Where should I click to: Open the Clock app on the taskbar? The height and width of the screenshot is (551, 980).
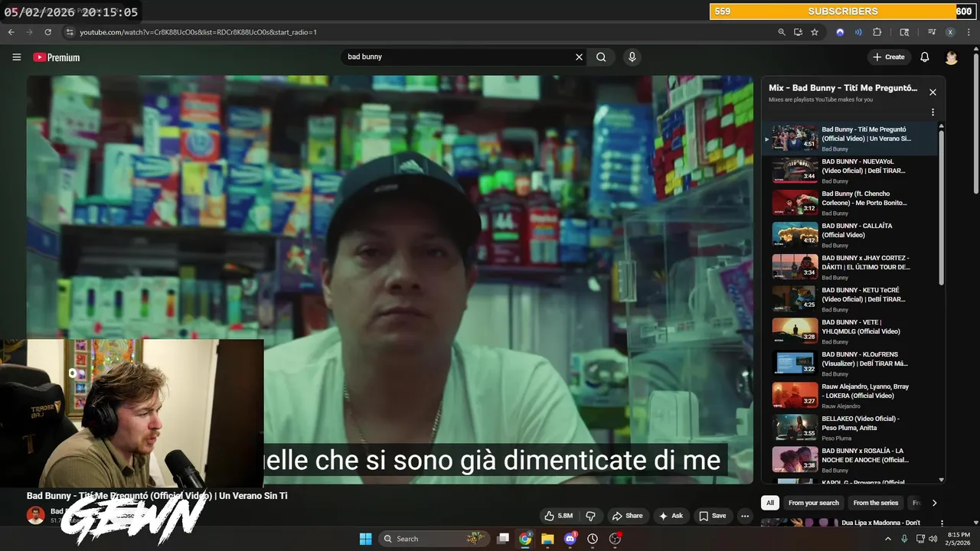pos(592,539)
